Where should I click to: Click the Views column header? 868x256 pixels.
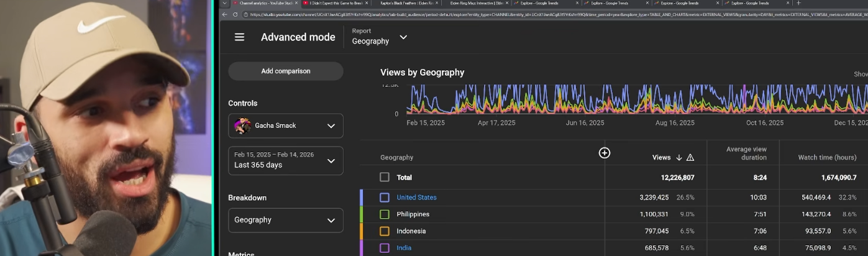(x=661, y=158)
